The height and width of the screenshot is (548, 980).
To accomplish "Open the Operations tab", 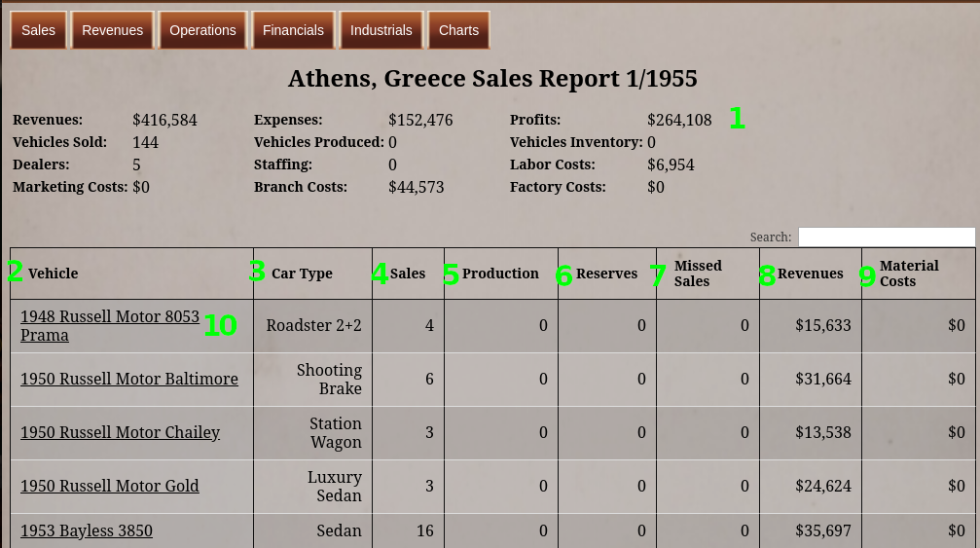I will (x=202, y=30).
